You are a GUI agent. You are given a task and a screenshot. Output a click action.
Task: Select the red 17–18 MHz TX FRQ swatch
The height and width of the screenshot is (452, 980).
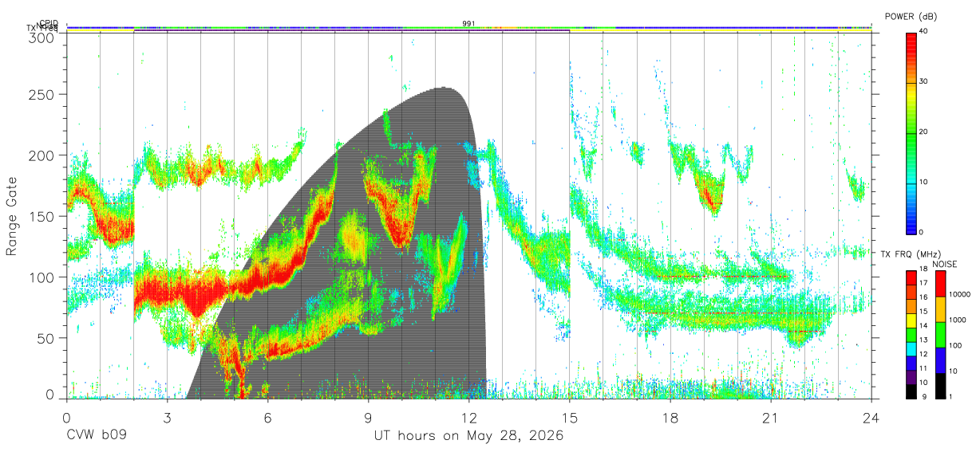tap(910, 277)
